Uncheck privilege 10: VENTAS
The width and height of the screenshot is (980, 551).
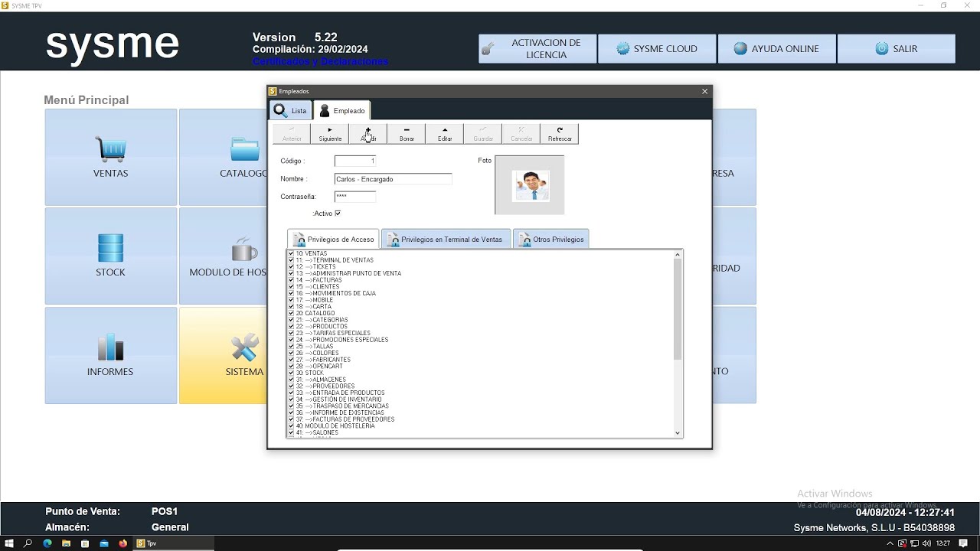tap(291, 253)
